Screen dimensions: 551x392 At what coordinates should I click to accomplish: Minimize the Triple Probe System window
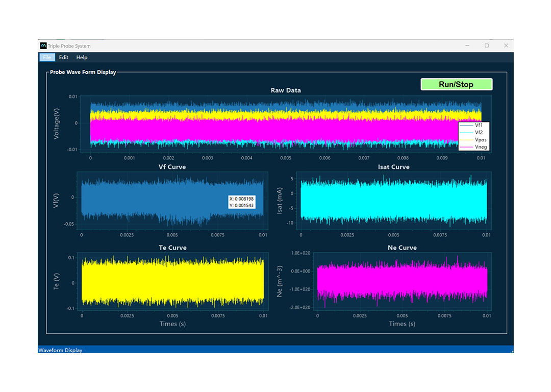point(467,46)
